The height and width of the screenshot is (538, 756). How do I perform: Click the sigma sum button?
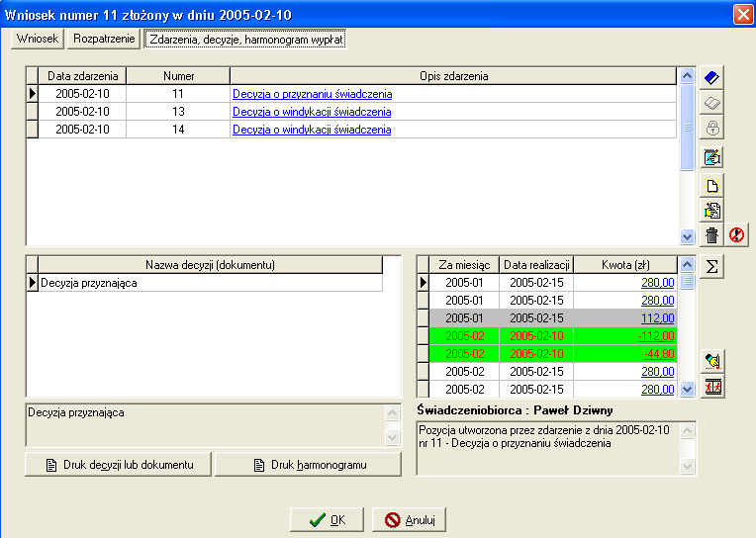[x=711, y=267]
